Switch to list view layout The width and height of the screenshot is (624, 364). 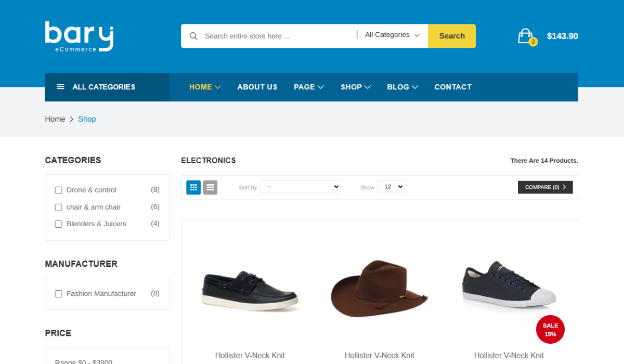pyautogui.click(x=210, y=187)
